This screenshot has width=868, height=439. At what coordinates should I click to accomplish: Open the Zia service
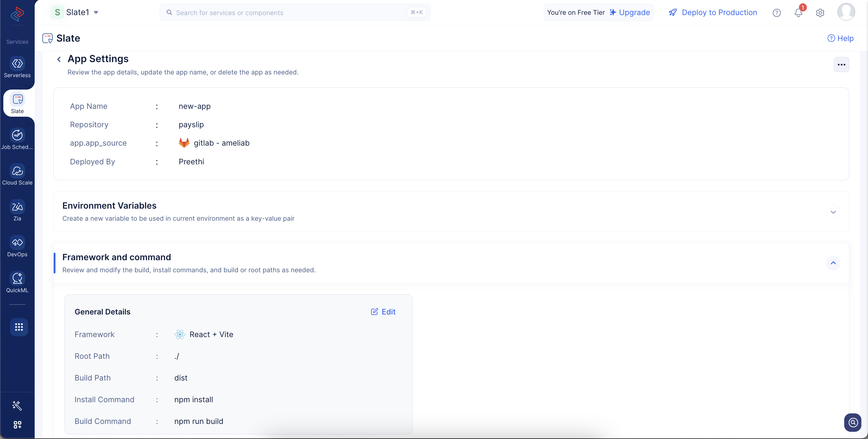point(17,211)
